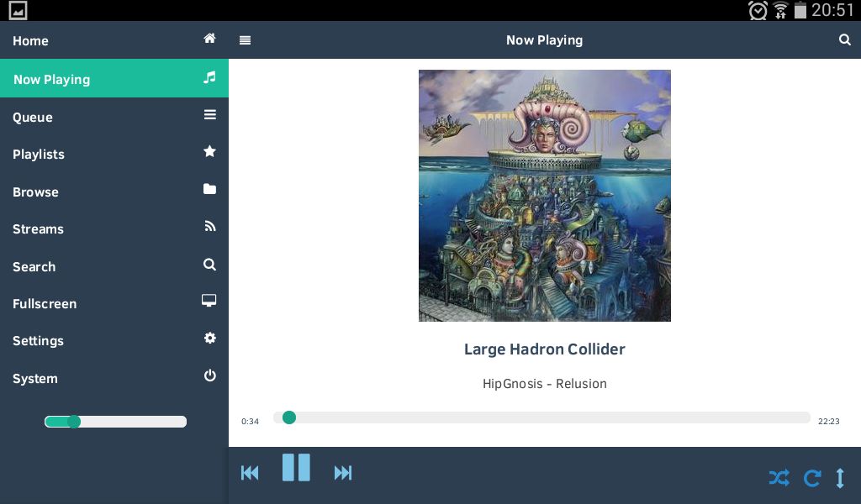This screenshot has height=504, width=861.
Task: Click elapsed time 0:34
Action: [x=250, y=421]
